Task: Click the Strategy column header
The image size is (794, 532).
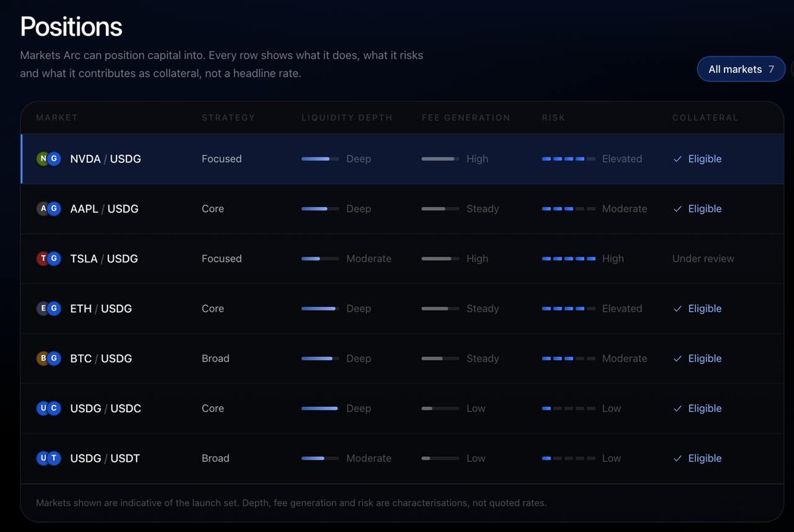Action: point(228,117)
